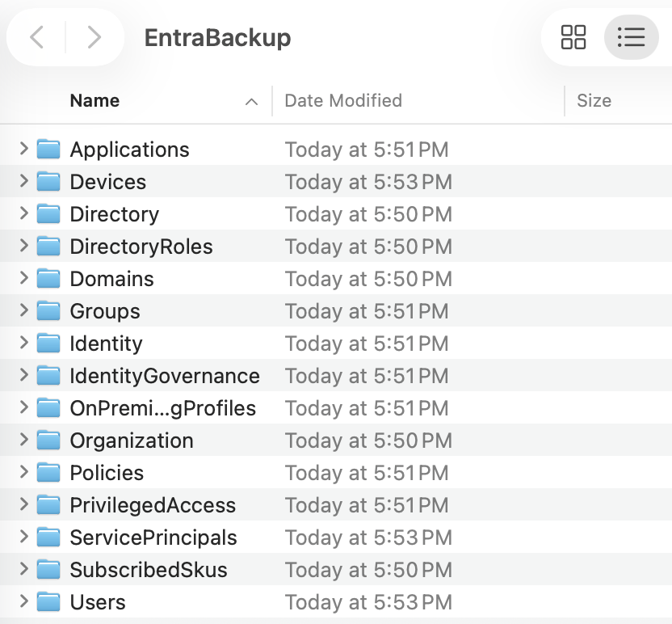Viewport: 672px width, 624px height.
Task: Open the Devices folder icon
Action: coord(47,181)
